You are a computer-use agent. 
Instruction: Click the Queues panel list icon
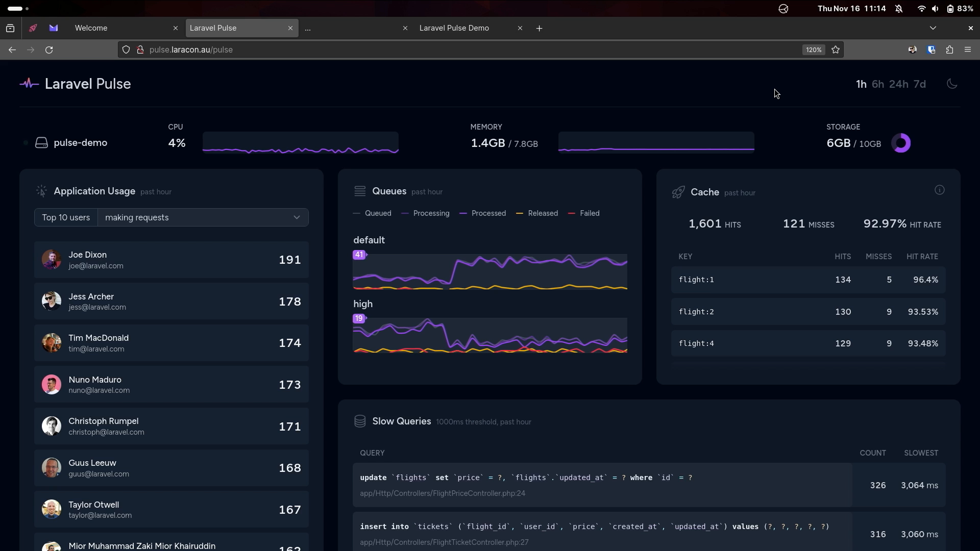[360, 191]
